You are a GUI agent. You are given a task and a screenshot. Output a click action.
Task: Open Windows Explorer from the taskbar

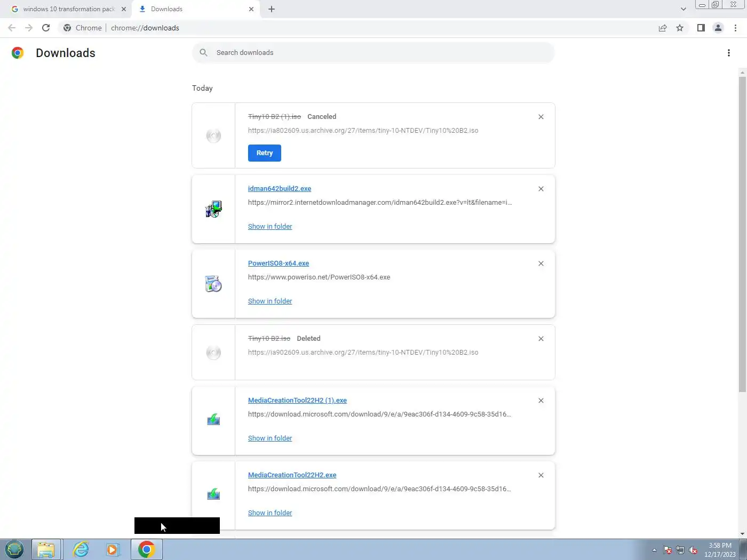pyautogui.click(x=46, y=549)
